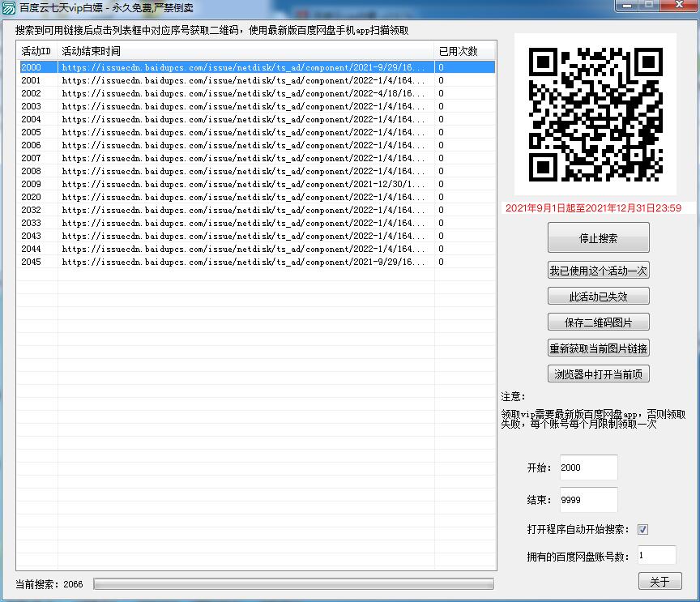Select list row with ID 2033

tap(257, 222)
